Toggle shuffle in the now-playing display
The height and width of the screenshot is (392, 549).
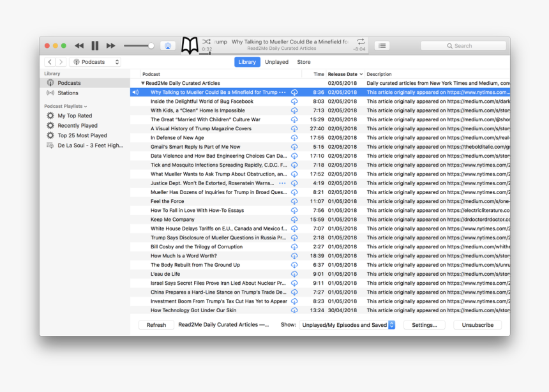[x=206, y=41]
